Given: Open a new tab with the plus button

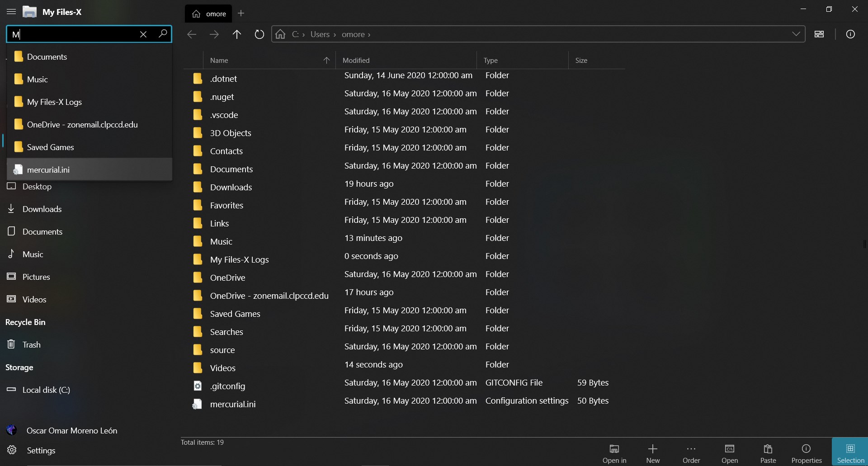Looking at the screenshot, I should pyautogui.click(x=241, y=13).
